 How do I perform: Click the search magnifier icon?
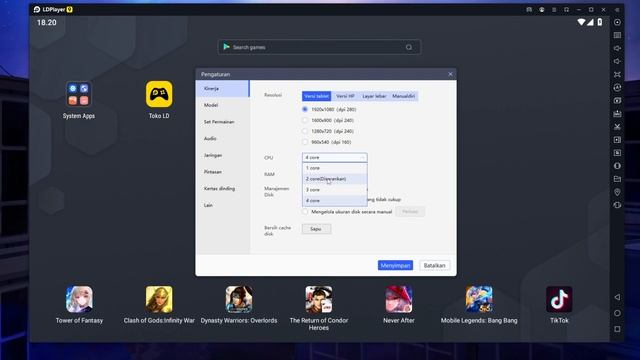click(409, 47)
